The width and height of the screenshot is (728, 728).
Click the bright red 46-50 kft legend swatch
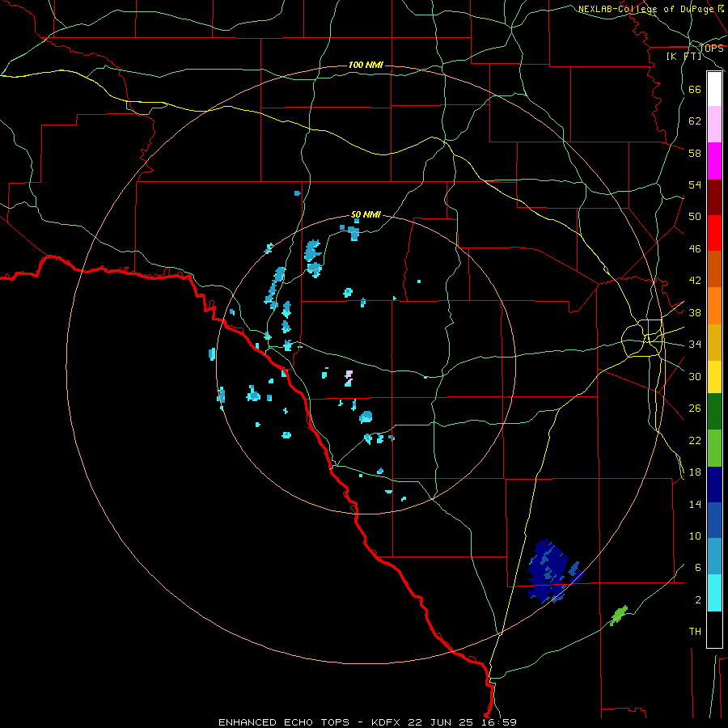(714, 233)
